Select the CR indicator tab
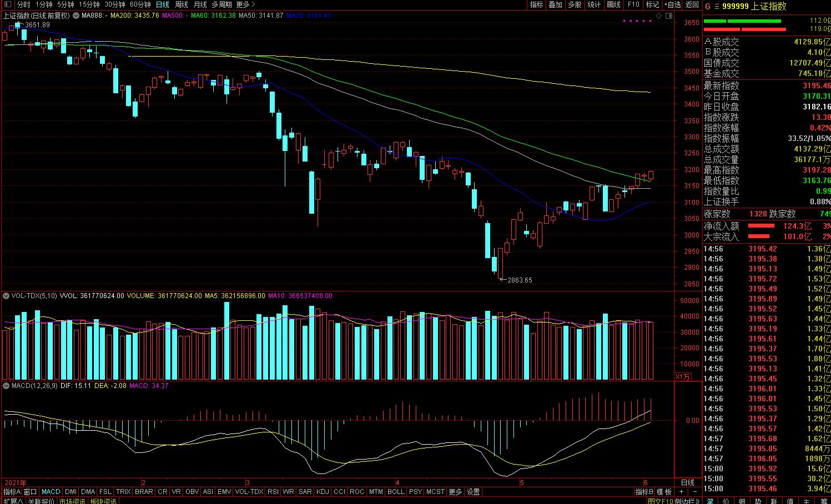The height and width of the screenshot is (504, 831). (x=162, y=492)
